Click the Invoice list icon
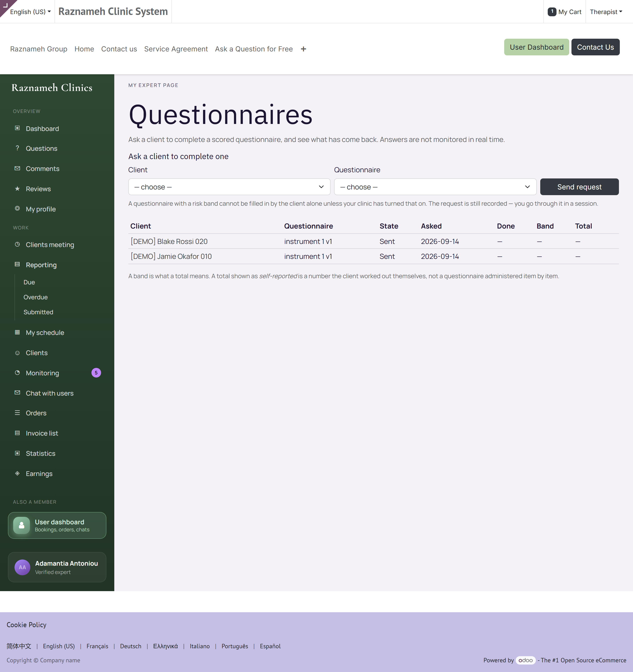This screenshot has height=672, width=633. (17, 433)
